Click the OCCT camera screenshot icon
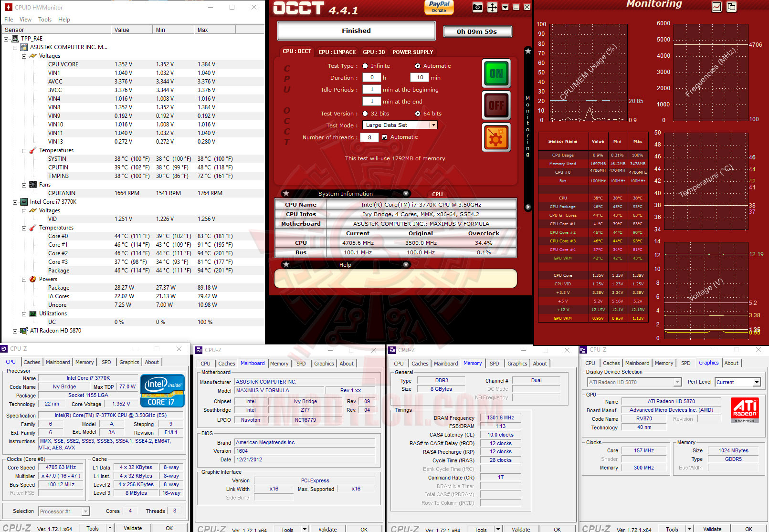Image resolution: width=769 pixels, height=532 pixels. pos(477,7)
